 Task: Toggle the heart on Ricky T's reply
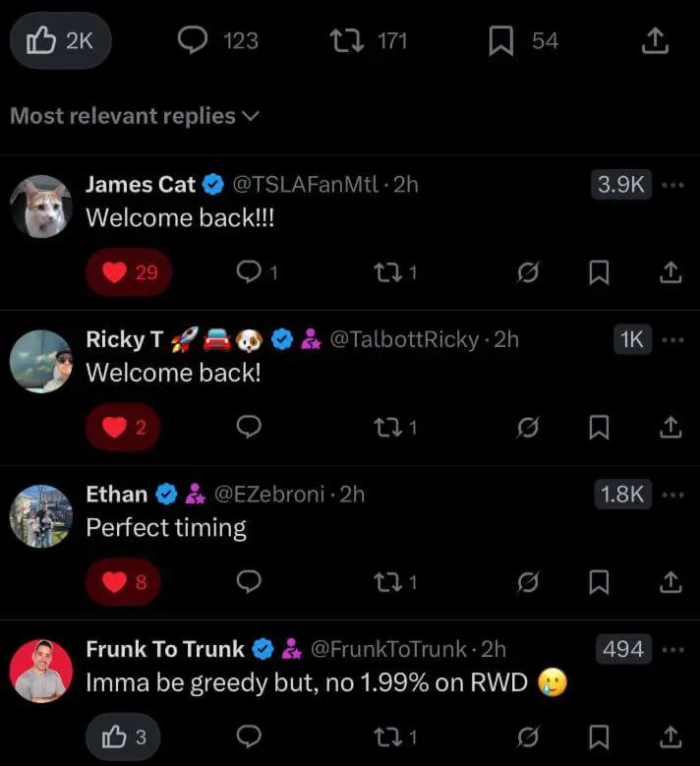point(124,427)
